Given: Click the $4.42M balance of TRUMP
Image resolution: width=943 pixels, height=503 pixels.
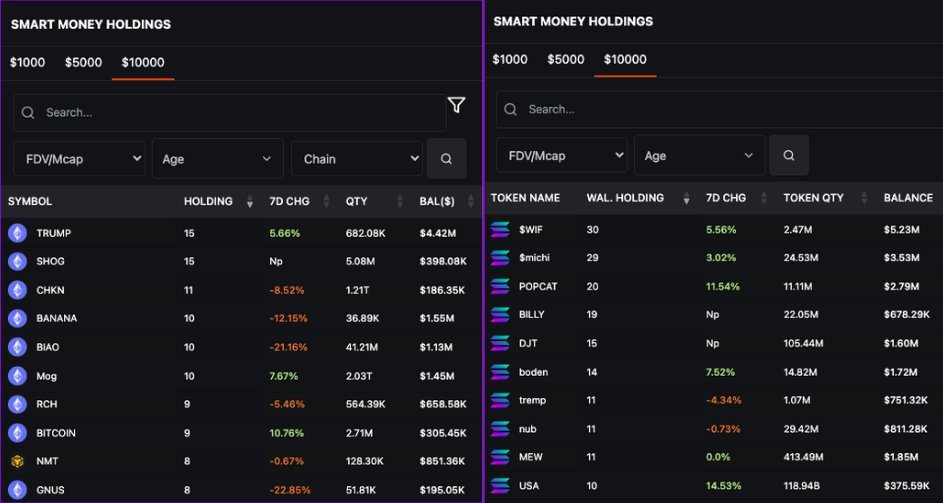Looking at the screenshot, I should pyautogui.click(x=437, y=233).
